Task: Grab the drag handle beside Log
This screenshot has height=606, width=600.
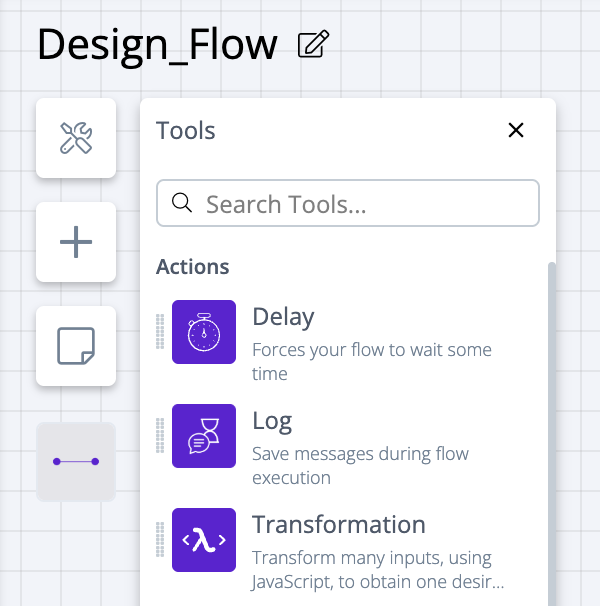Action: [x=160, y=436]
